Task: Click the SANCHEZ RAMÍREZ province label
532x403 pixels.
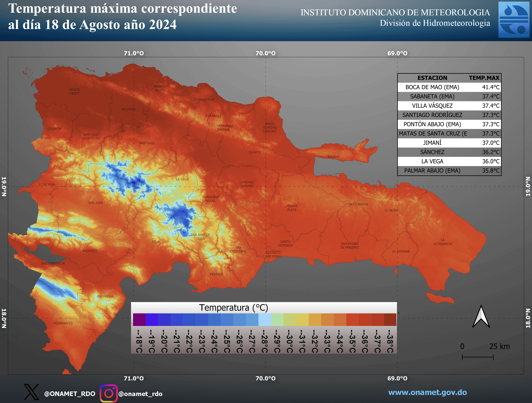Action: point(247,184)
